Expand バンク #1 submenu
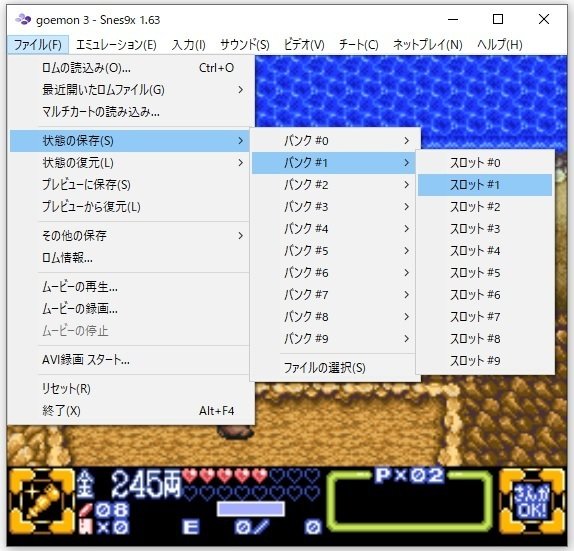The height and width of the screenshot is (551, 574). tap(333, 163)
